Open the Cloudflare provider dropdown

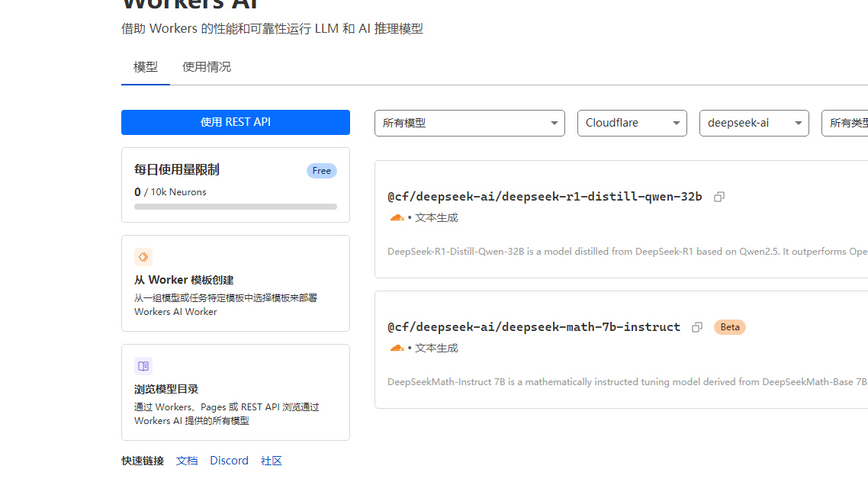(632, 123)
